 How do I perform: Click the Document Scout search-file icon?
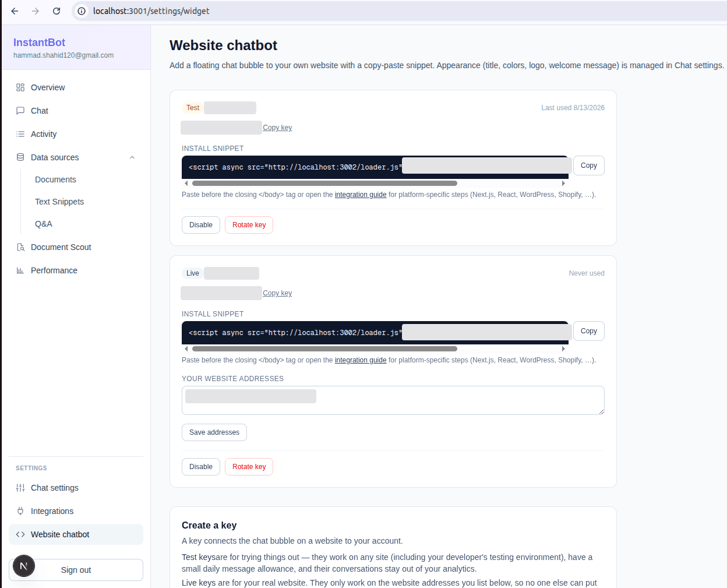(x=20, y=247)
